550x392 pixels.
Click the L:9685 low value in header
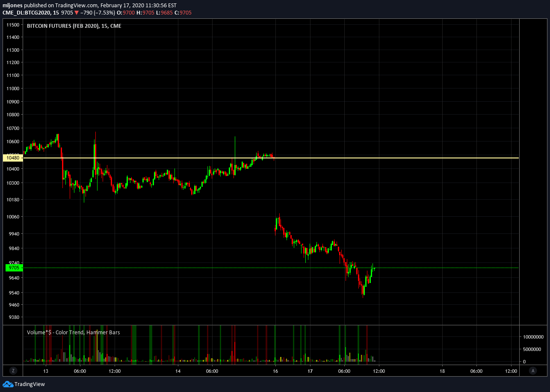coord(164,12)
